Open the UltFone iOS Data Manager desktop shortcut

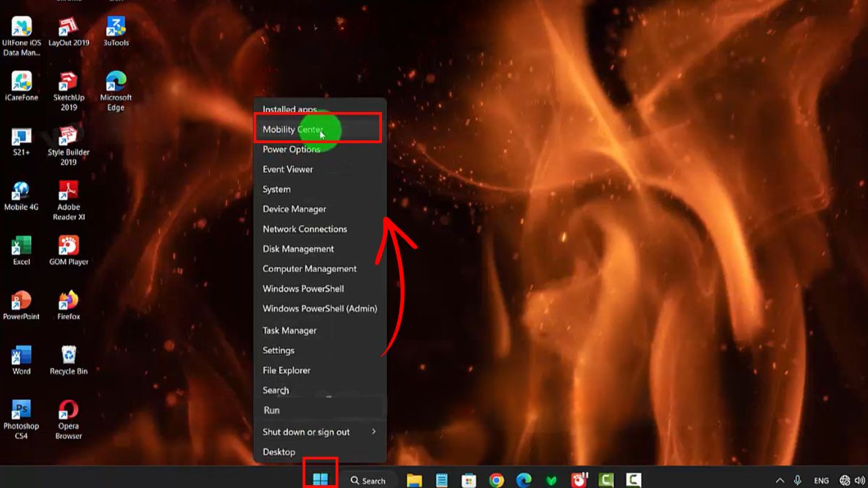(22, 36)
